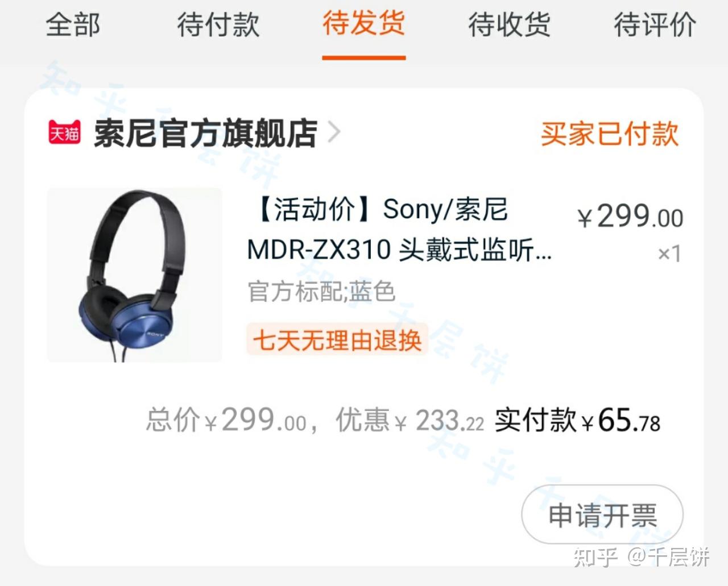Open the 待评价 tab

[655, 25]
